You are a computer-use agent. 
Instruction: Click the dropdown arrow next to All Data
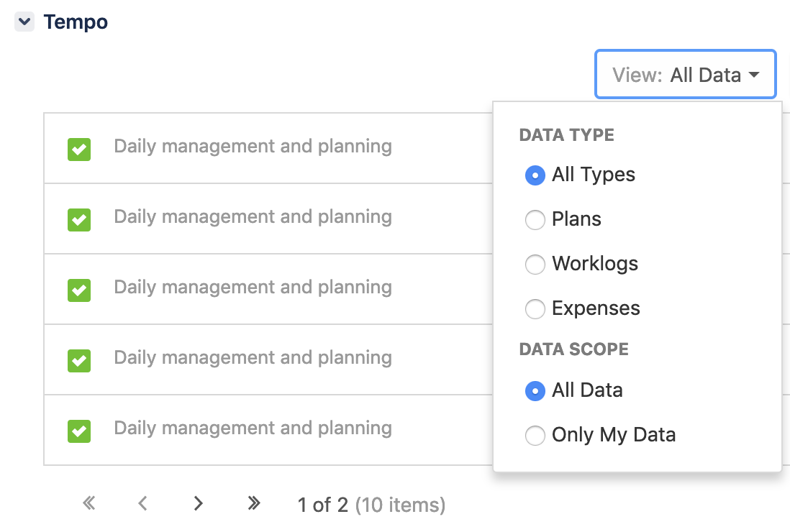(754, 74)
